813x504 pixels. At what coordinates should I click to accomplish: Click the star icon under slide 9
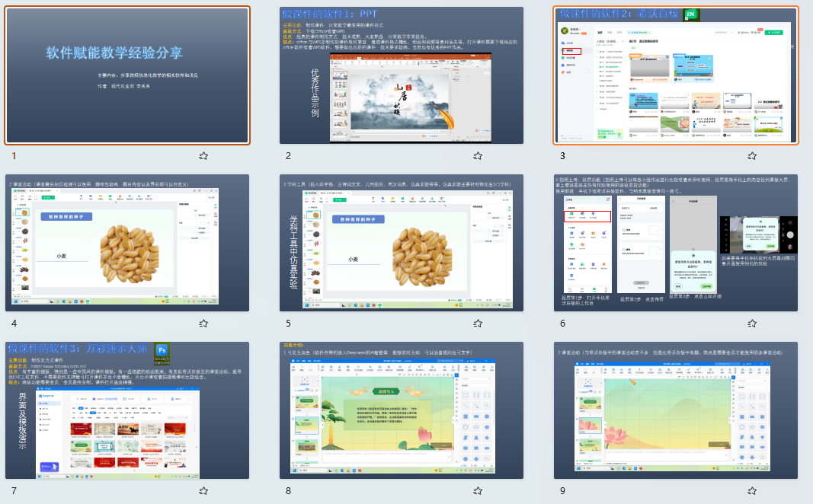752,491
